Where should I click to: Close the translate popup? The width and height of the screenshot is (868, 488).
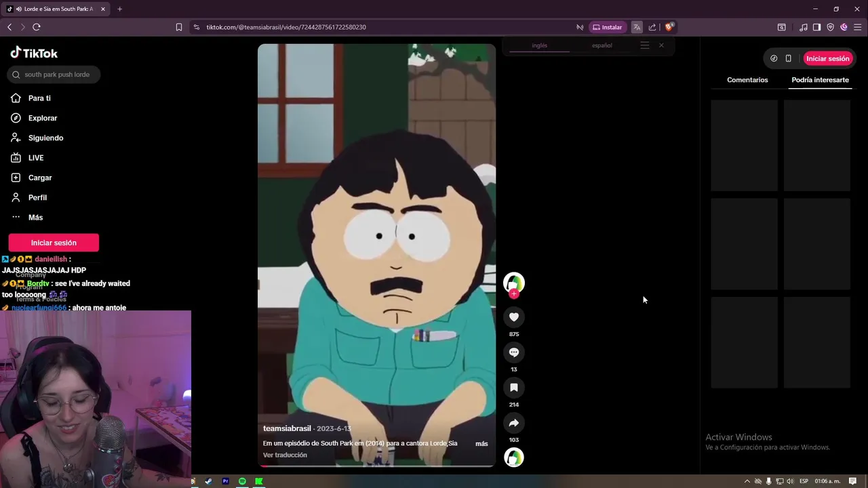click(x=661, y=45)
